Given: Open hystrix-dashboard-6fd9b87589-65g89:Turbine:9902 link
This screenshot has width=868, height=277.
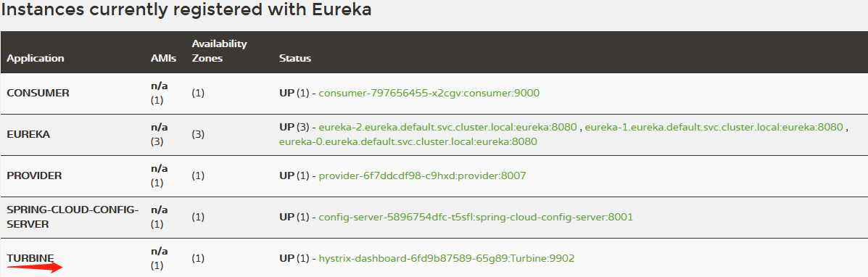Looking at the screenshot, I should coord(447,258).
